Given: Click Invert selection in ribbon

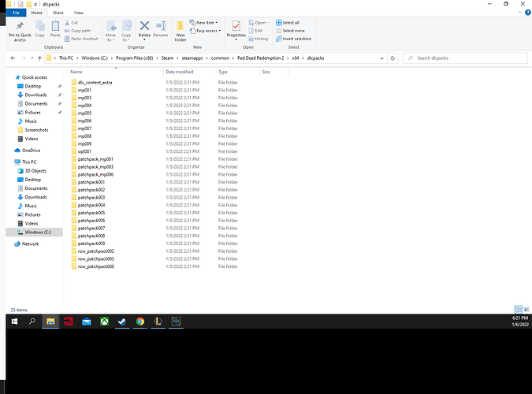Looking at the screenshot, I should 293,39.
